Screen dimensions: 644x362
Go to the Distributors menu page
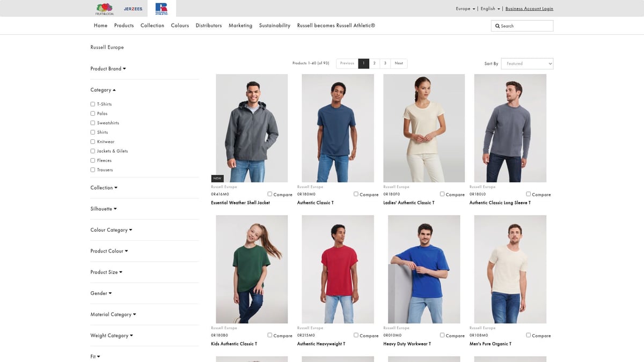pyautogui.click(x=208, y=26)
